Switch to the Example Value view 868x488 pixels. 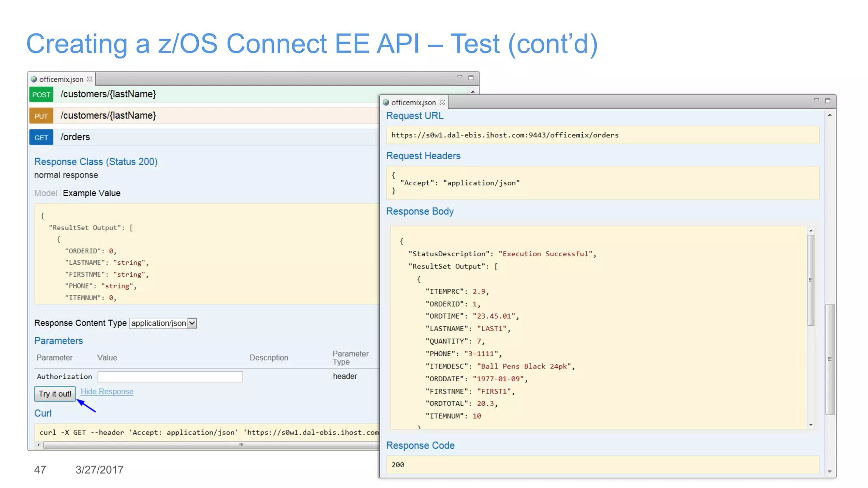coord(92,193)
